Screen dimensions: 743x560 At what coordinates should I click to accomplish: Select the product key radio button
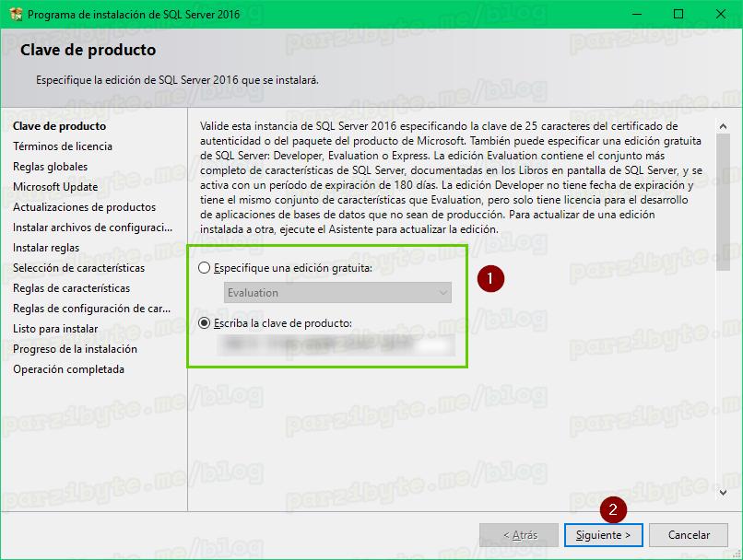coord(205,323)
